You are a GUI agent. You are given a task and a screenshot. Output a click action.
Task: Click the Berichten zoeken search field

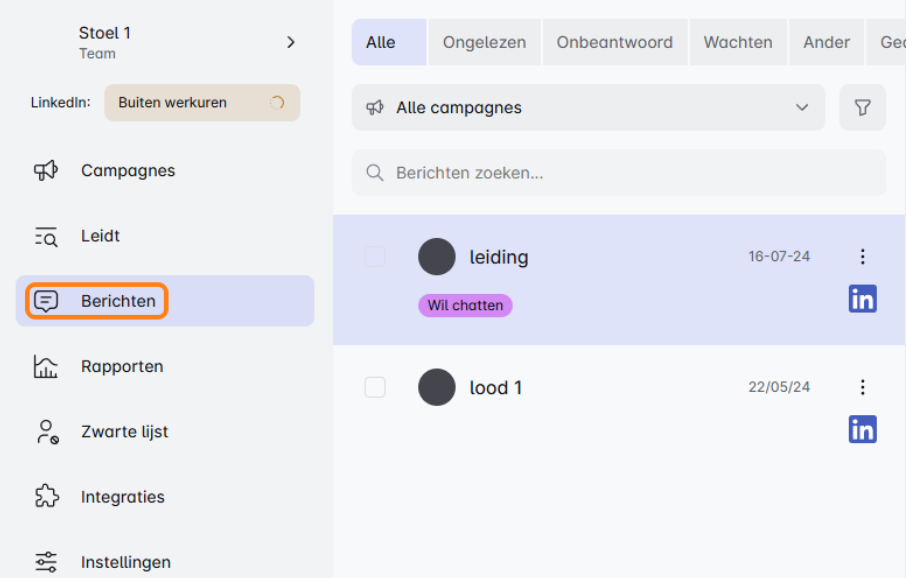(618, 173)
